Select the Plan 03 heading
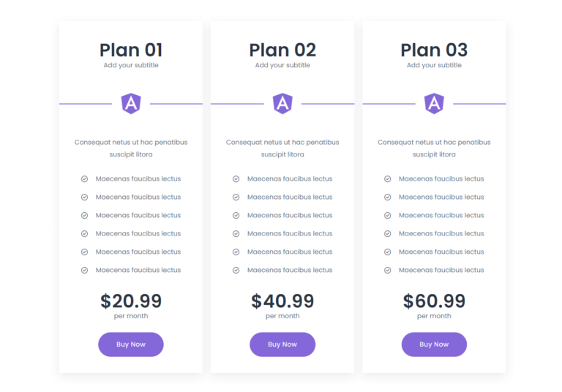The height and width of the screenshot is (392, 562). 434,50
